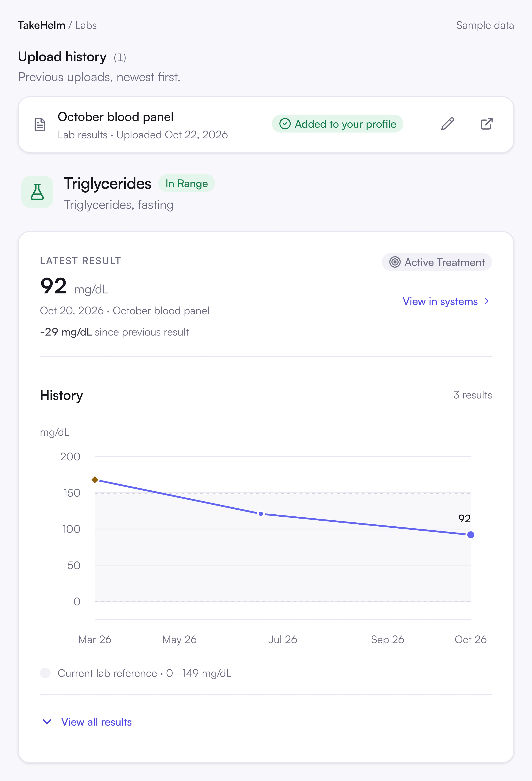Click the 92 mg/dL latest result value

pos(74,286)
